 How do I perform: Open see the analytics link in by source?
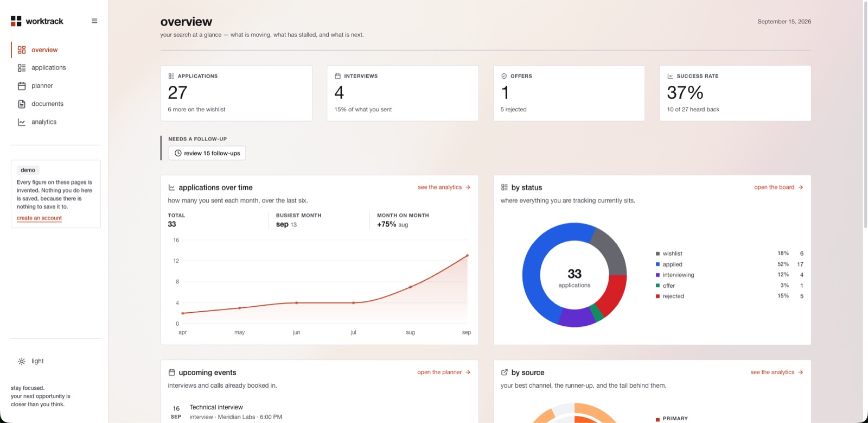(777, 373)
